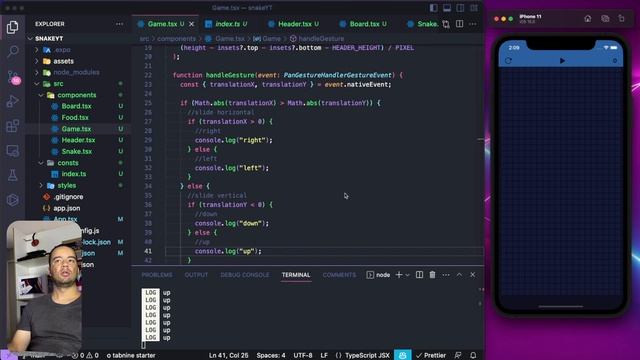Change indentation via Spaces: 4
The image size is (640, 360).
[x=271, y=355]
